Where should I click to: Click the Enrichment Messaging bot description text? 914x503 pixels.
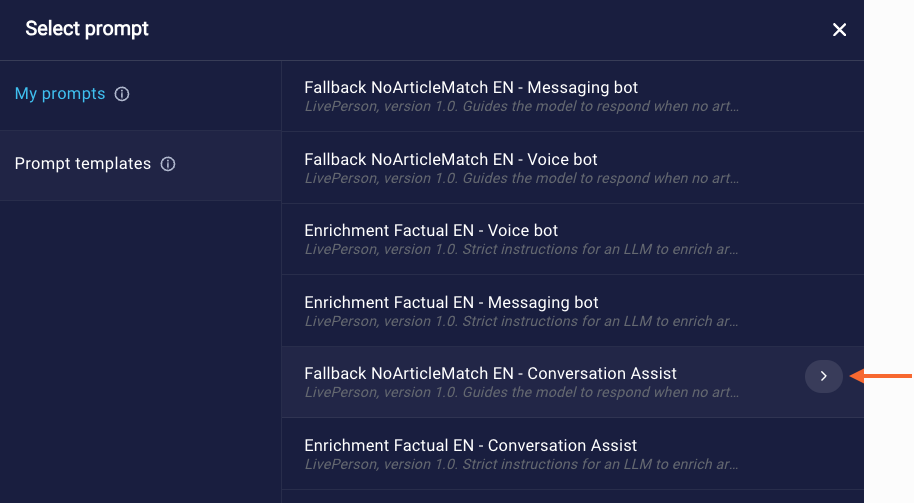click(522, 321)
